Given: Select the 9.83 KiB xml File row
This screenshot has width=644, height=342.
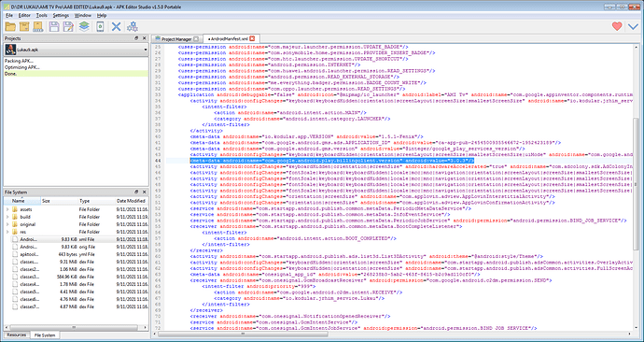Looking at the screenshot, I should [76, 239].
